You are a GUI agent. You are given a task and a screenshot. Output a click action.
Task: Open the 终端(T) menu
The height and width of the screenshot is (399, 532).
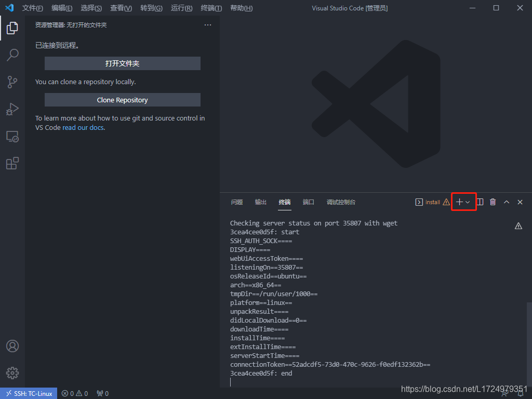click(x=211, y=8)
